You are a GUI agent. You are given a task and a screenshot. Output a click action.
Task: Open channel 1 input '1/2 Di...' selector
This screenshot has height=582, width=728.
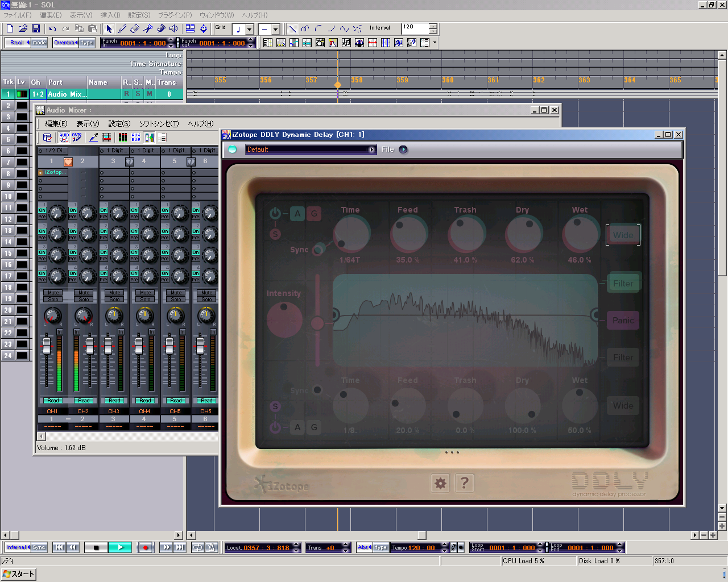point(53,151)
